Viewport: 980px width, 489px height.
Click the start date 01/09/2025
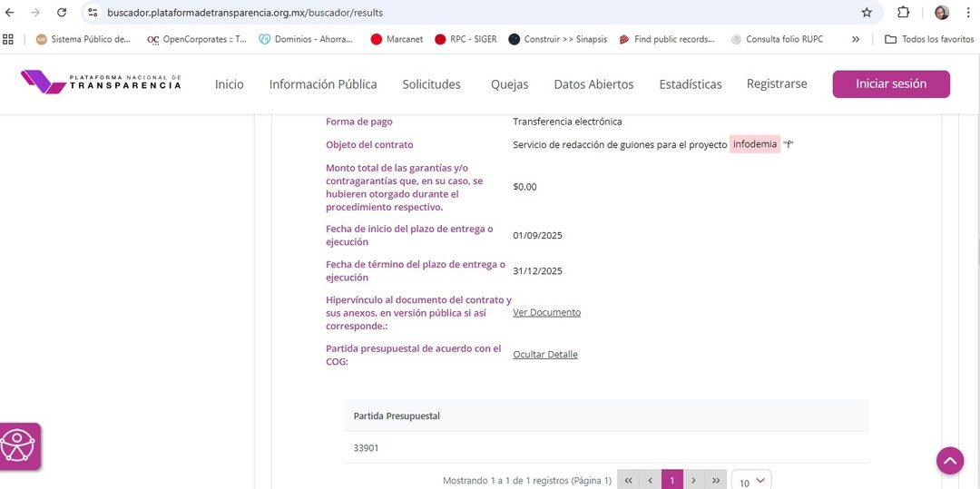pyautogui.click(x=537, y=236)
